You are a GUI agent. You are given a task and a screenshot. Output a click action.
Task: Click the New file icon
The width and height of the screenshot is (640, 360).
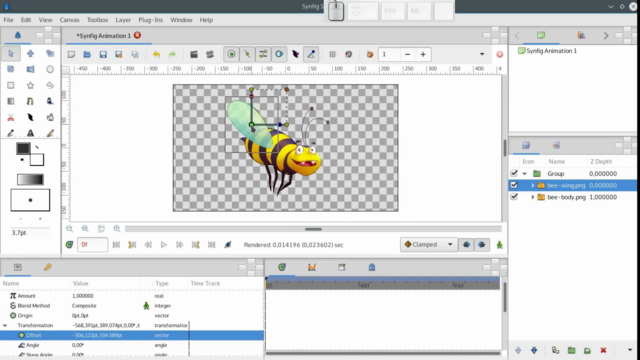[71, 54]
